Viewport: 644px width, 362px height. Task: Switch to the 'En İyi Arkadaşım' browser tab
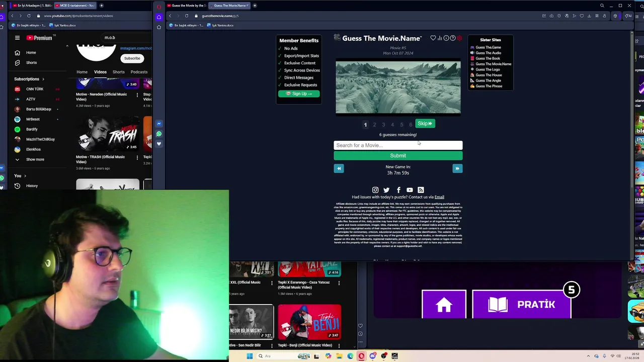[x=31, y=6]
